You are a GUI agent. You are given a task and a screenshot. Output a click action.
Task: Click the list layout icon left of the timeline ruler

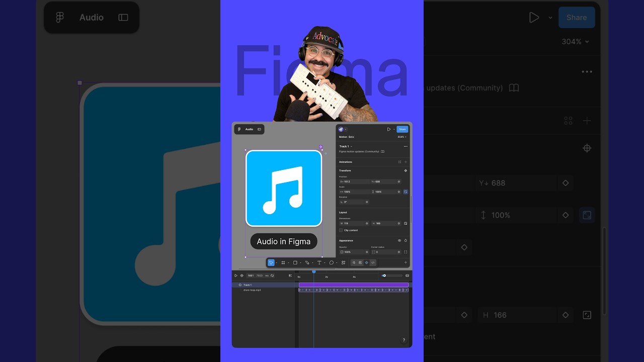290,276
